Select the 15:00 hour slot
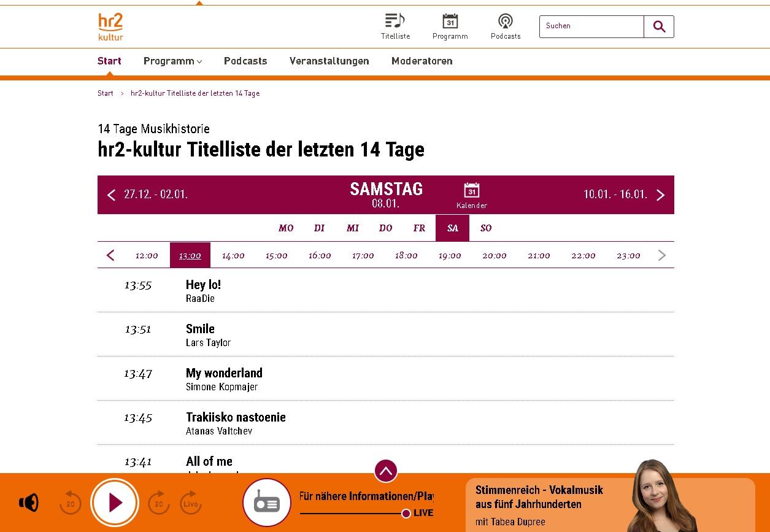This screenshot has height=532, width=770. (x=277, y=255)
